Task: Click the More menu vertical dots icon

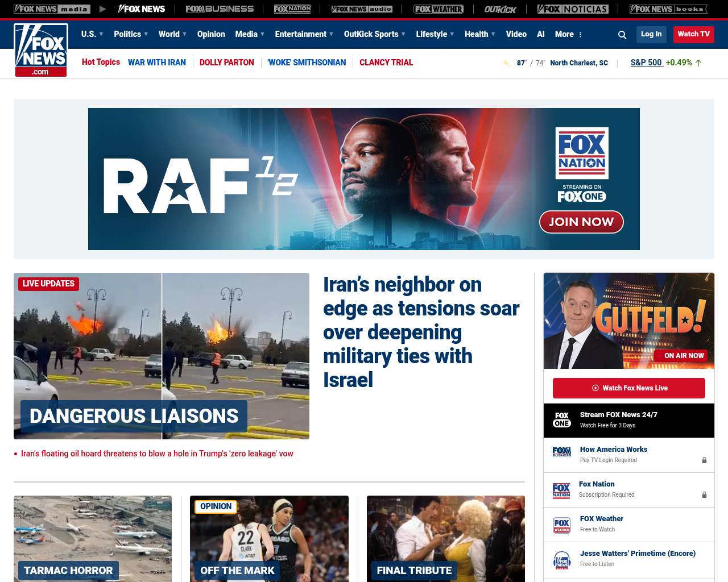Action: (x=580, y=35)
